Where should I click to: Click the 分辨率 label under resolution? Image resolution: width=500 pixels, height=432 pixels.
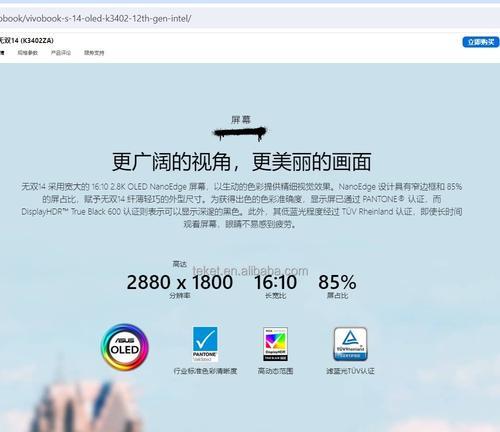point(180,296)
